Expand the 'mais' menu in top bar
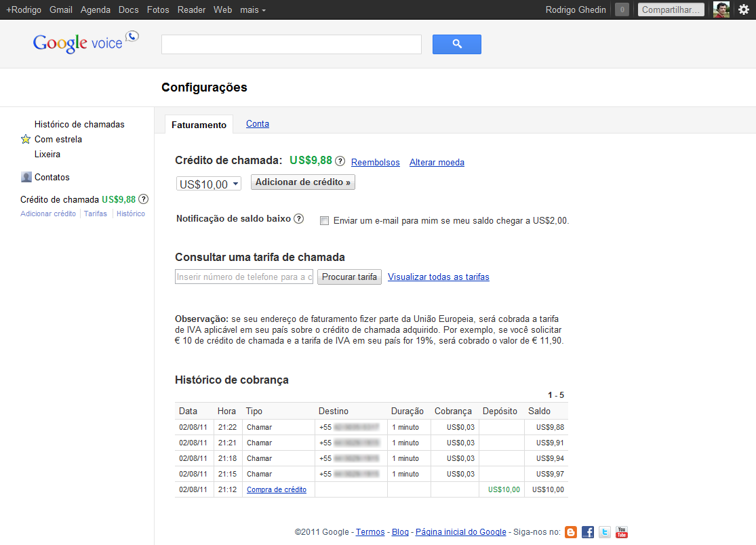The image size is (756, 545). [252, 9]
